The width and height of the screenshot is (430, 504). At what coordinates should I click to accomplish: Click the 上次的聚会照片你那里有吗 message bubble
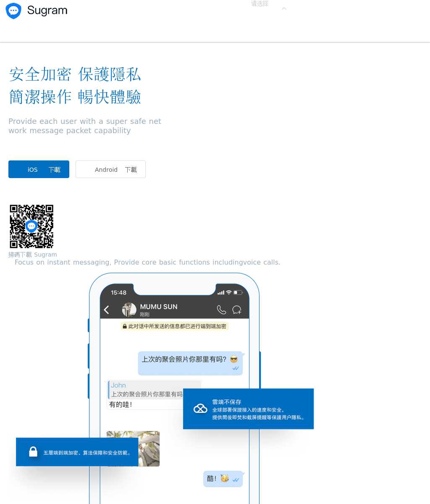190,363
